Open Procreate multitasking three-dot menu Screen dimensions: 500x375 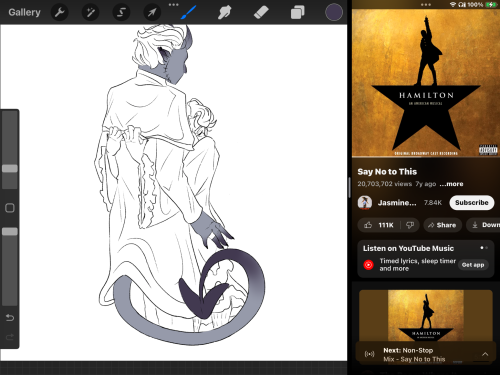pyautogui.click(x=173, y=5)
